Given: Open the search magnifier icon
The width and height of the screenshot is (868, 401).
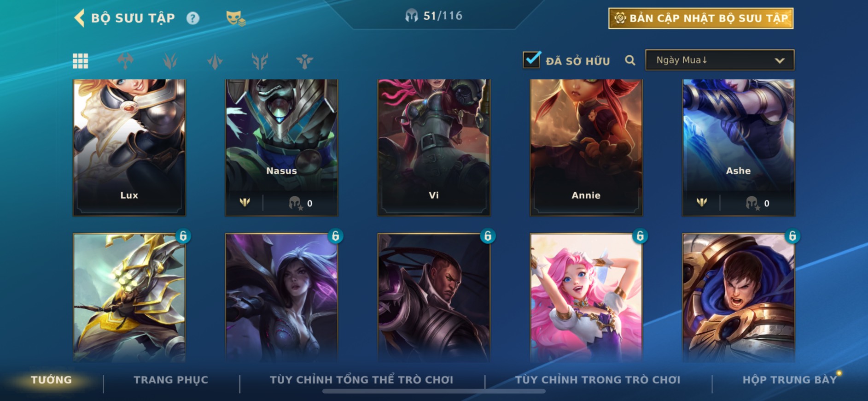Looking at the screenshot, I should (630, 60).
